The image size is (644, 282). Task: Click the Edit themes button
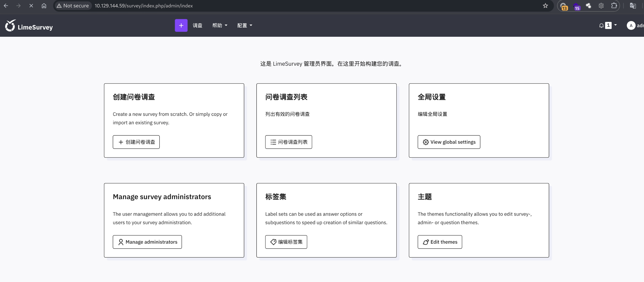point(440,242)
